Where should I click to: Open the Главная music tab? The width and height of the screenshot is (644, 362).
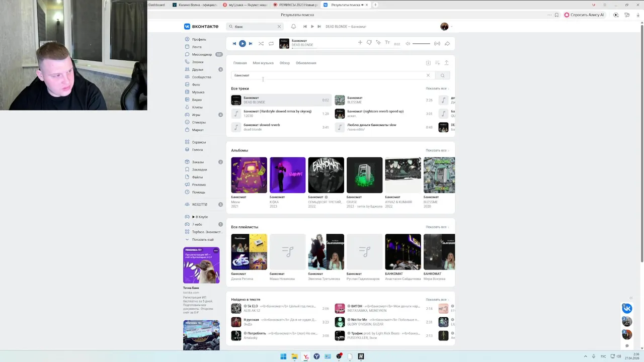(240, 63)
